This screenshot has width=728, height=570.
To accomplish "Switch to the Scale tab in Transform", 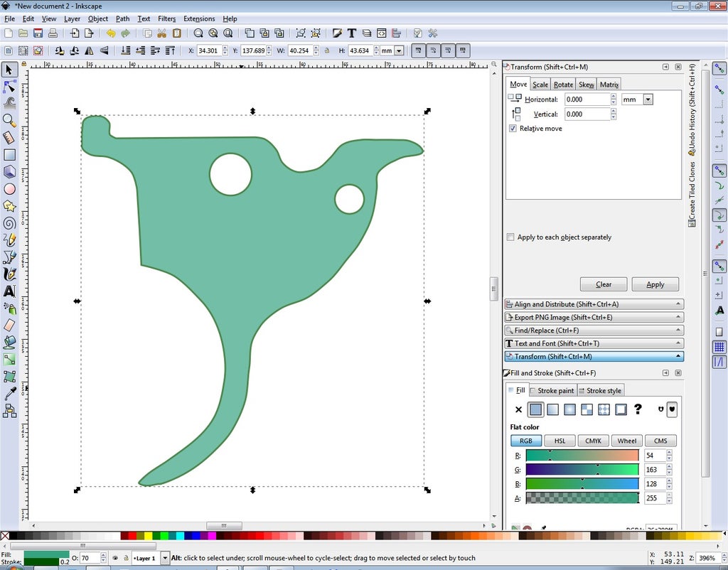I will click(x=540, y=84).
